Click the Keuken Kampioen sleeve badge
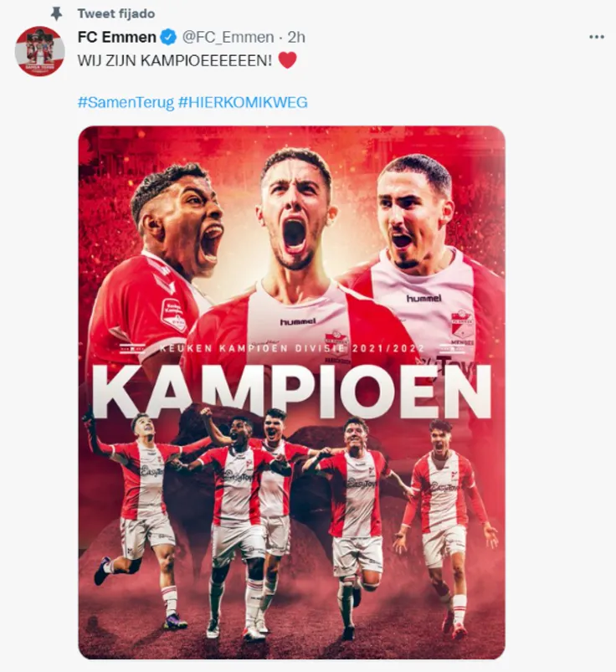The image size is (616, 672). [173, 315]
